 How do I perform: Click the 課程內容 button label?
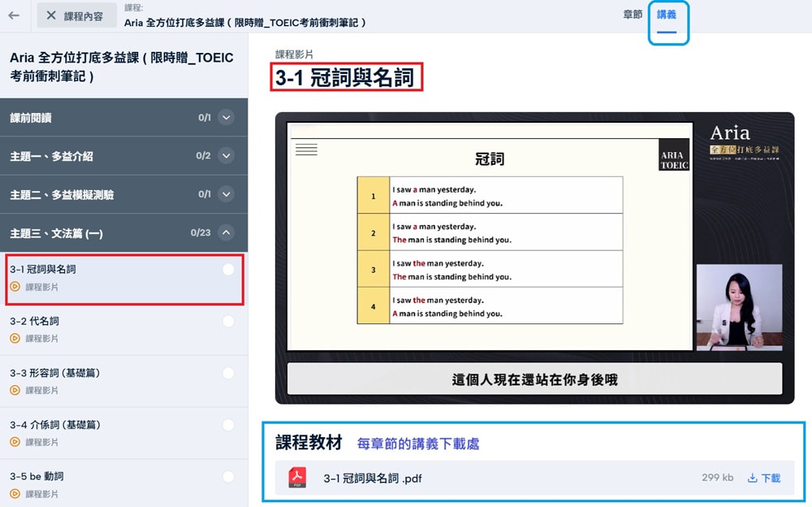83,16
